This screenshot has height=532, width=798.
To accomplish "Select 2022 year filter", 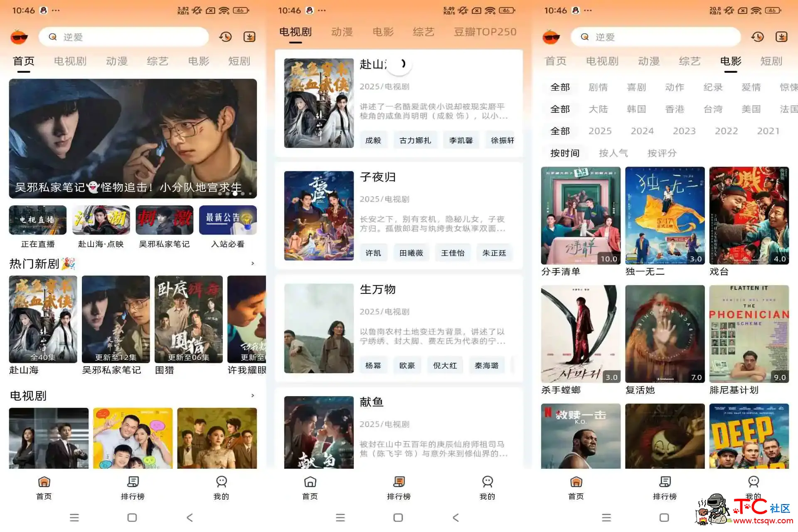I will 727,131.
